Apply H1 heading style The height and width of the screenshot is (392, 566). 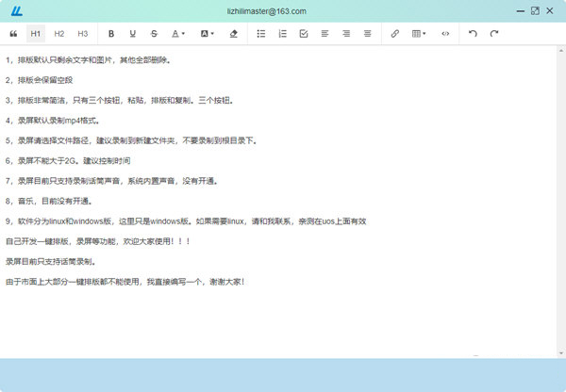pos(36,33)
